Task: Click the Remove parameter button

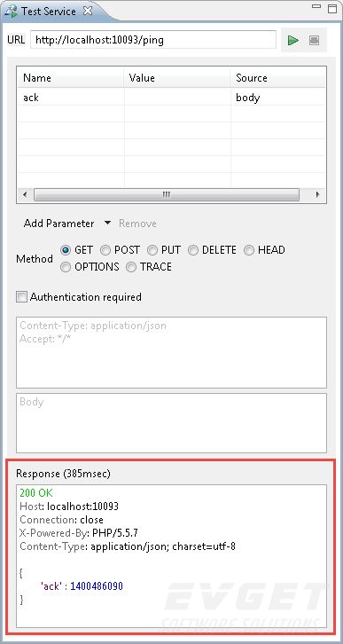Action: [x=137, y=224]
